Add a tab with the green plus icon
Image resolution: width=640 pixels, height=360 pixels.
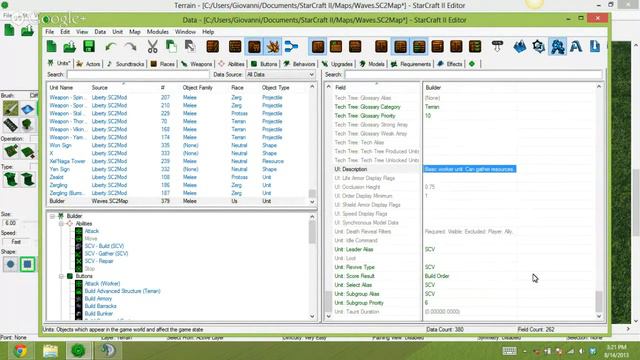(472, 64)
